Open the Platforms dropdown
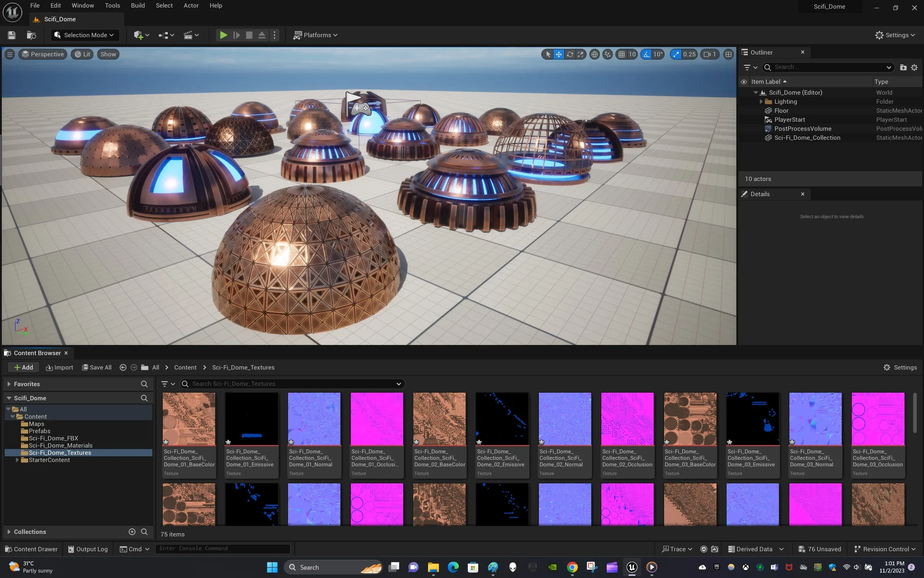This screenshot has width=924, height=578. pos(315,35)
